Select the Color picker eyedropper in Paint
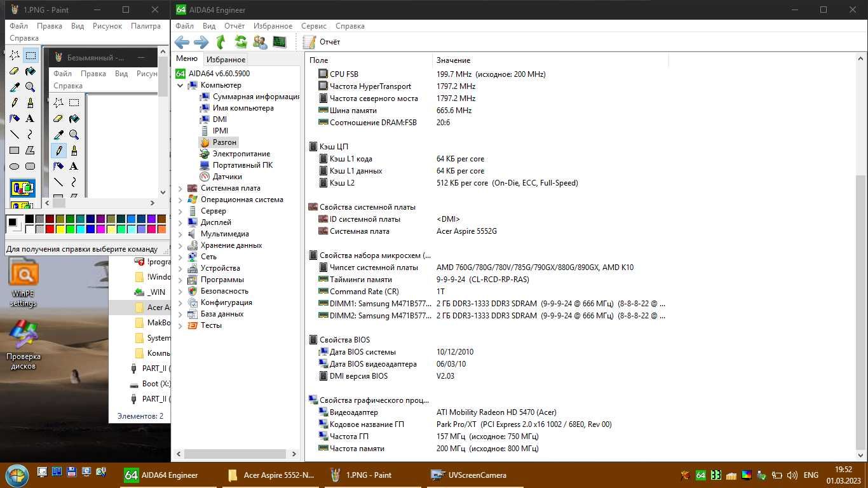The height and width of the screenshot is (488, 868). pyautogui.click(x=14, y=87)
